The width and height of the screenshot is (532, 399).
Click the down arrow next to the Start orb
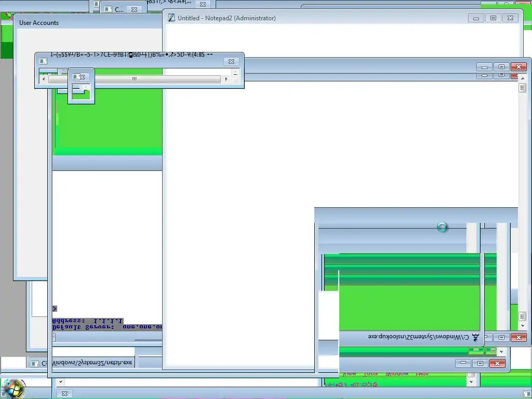coord(60,382)
